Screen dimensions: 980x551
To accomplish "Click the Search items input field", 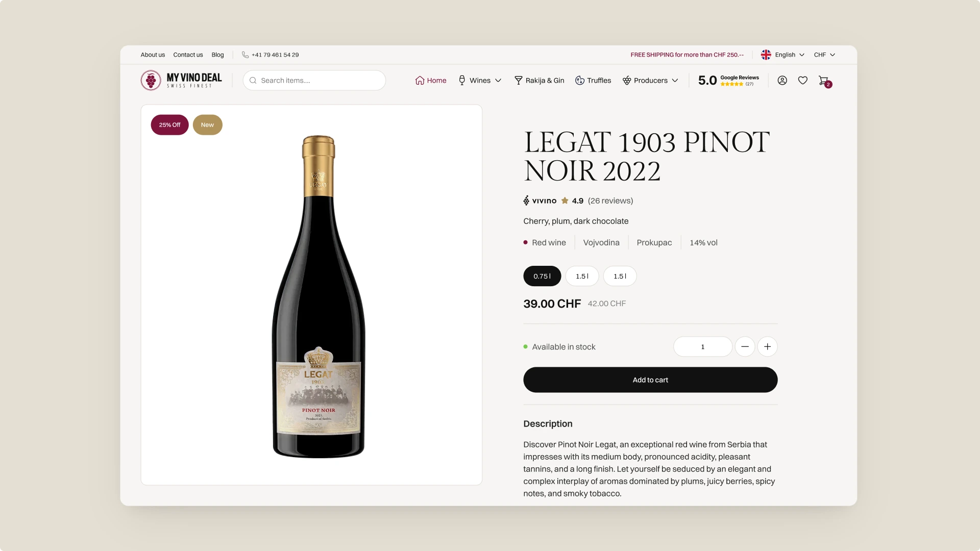I will (x=319, y=81).
